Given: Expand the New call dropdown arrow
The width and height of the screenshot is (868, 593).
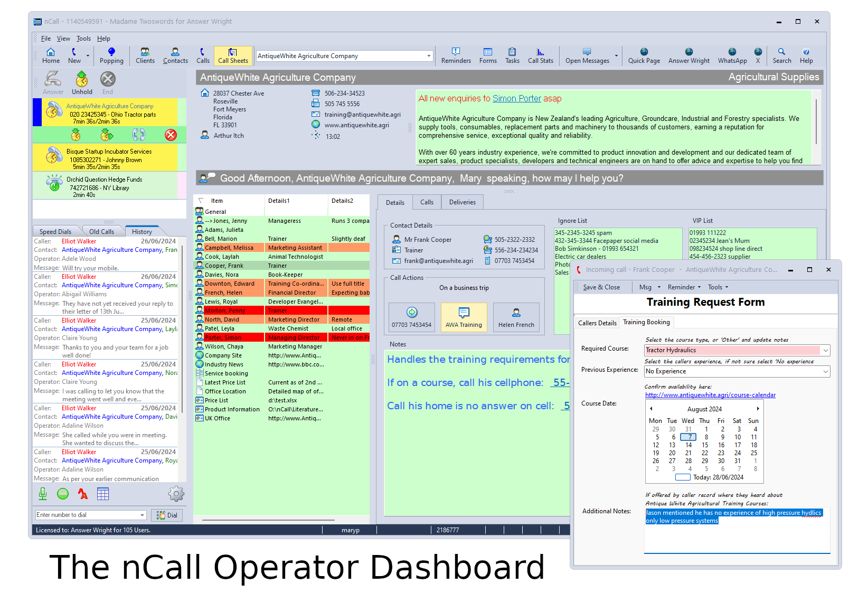Looking at the screenshot, I should tap(88, 55).
